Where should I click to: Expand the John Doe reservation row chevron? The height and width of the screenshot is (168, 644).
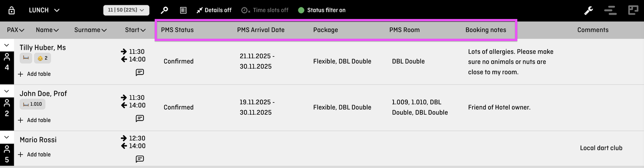(7, 91)
